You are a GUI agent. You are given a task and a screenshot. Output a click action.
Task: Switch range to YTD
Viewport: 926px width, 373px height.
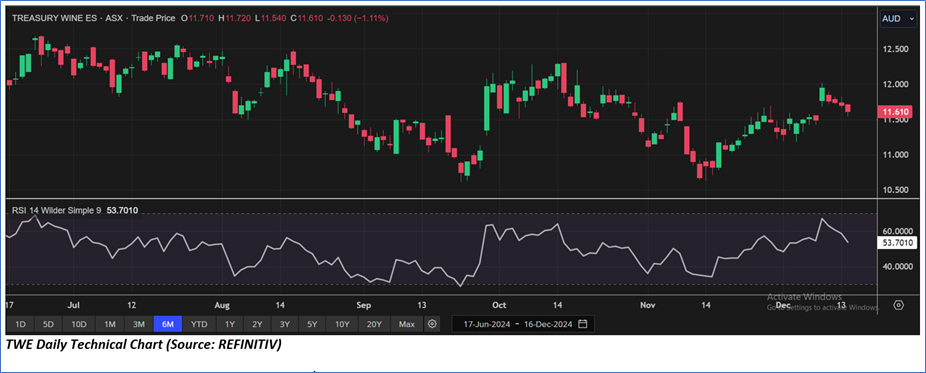click(x=199, y=324)
